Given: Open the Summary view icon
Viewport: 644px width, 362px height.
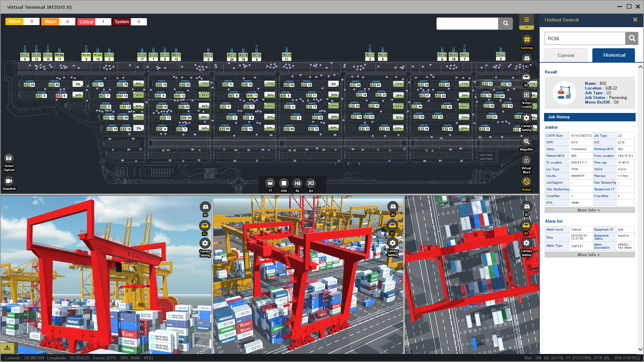Looking at the screenshot, I should 527,40.
